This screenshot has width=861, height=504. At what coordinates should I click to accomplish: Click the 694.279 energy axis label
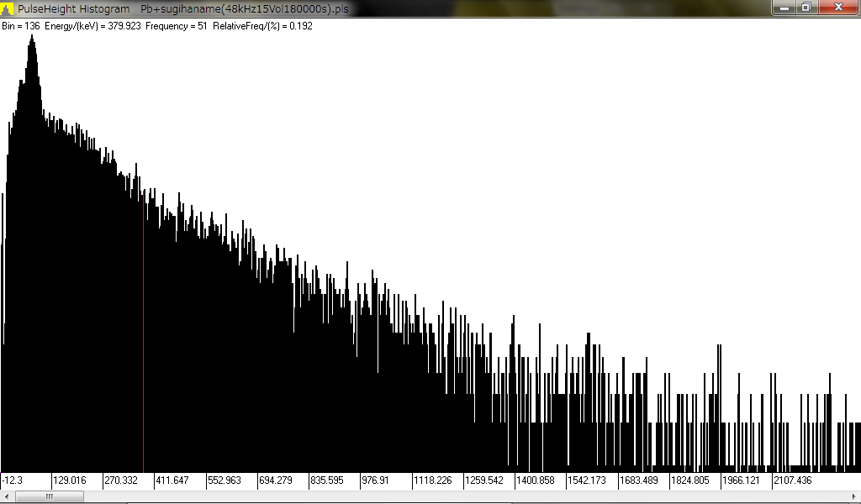click(x=276, y=480)
